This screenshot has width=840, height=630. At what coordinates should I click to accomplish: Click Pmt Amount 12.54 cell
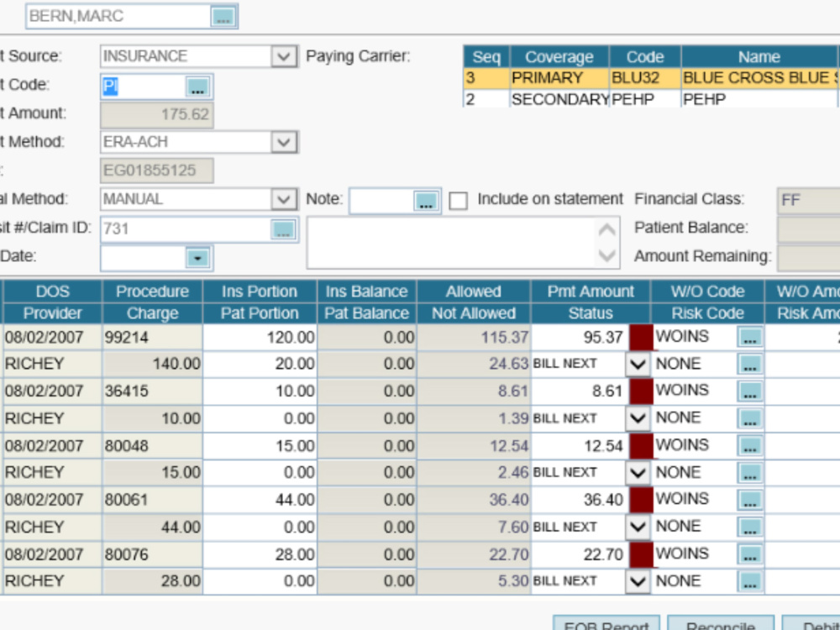coord(580,446)
